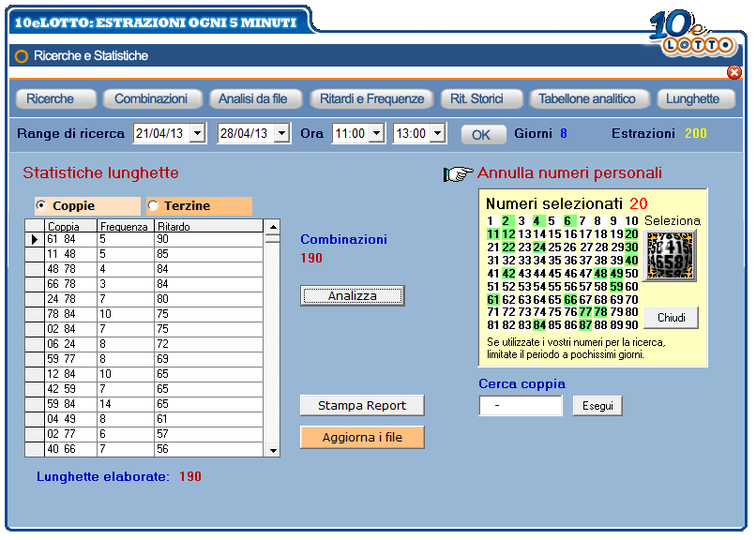
Task: Open the 11:00 start hour dropdown
Action: 376,133
